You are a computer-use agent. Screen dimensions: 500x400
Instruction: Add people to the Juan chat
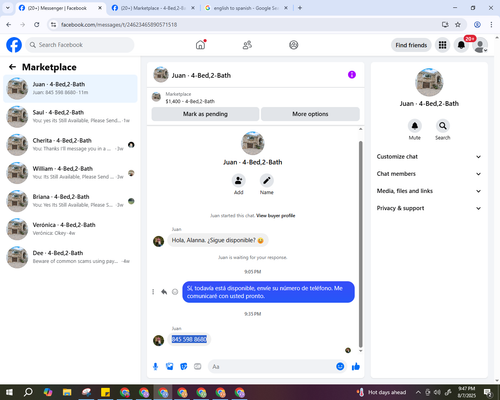tap(238, 181)
